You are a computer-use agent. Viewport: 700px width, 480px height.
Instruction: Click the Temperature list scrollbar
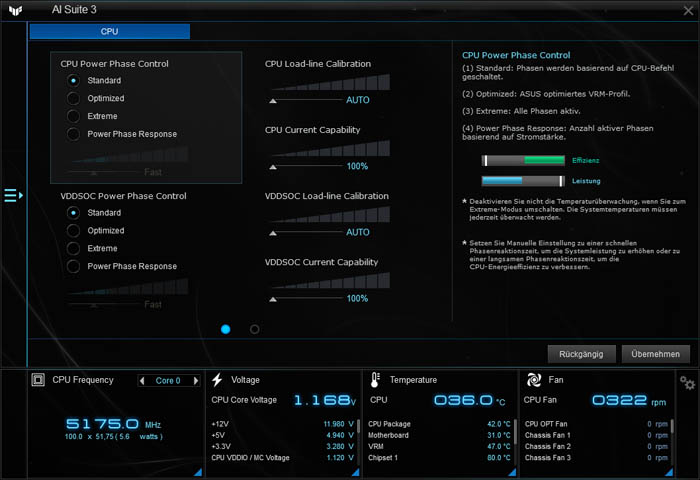515,431
